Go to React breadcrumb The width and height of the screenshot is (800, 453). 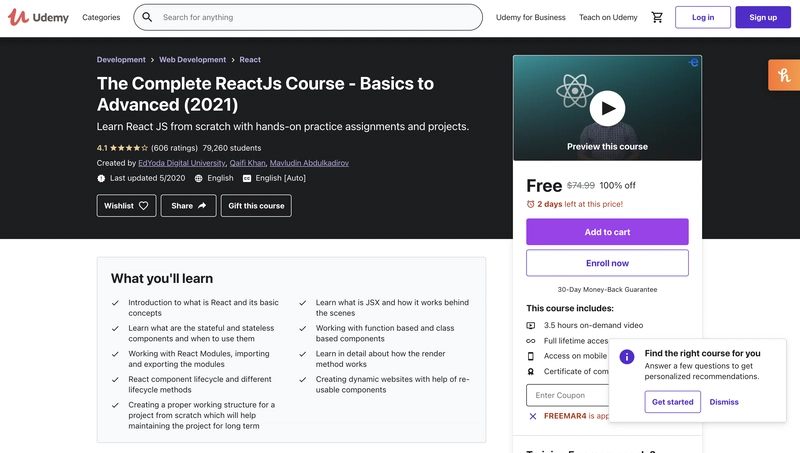point(250,60)
